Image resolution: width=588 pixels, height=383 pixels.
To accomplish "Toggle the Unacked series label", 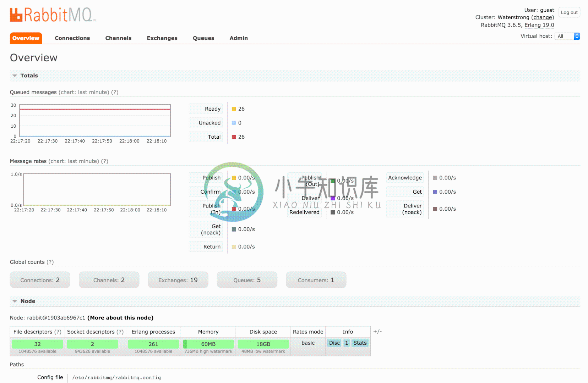I will coord(206,123).
